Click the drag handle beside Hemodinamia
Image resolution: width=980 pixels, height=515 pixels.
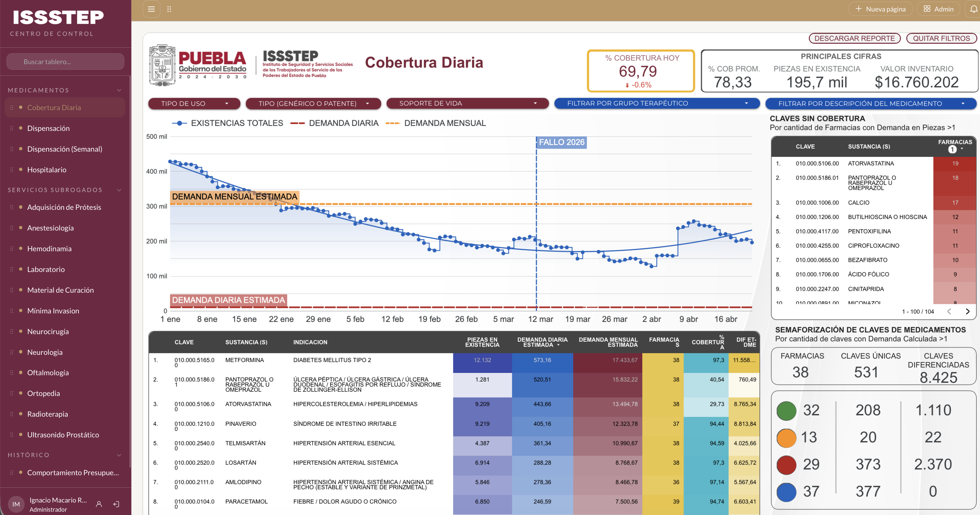(12, 249)
